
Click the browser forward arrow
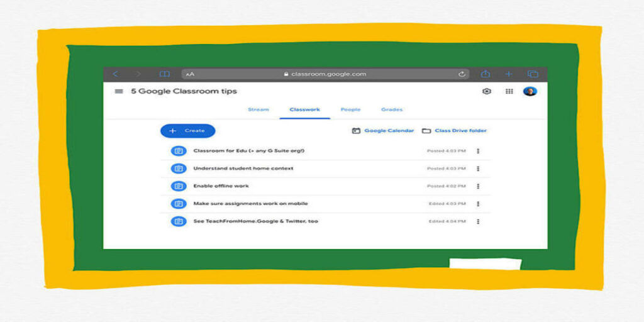tap(138, 74)
